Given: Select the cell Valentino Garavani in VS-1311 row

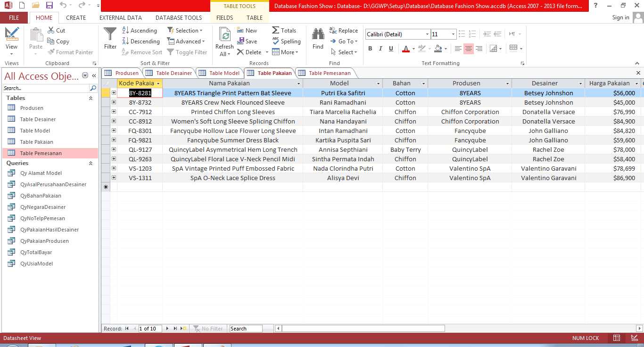Looking at the screenshot, I should tap(548, 178).
